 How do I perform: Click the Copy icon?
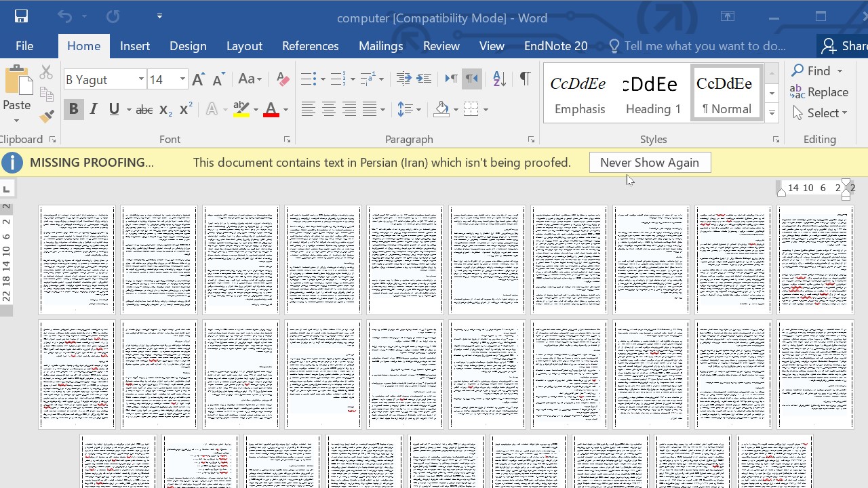point(46,94)
